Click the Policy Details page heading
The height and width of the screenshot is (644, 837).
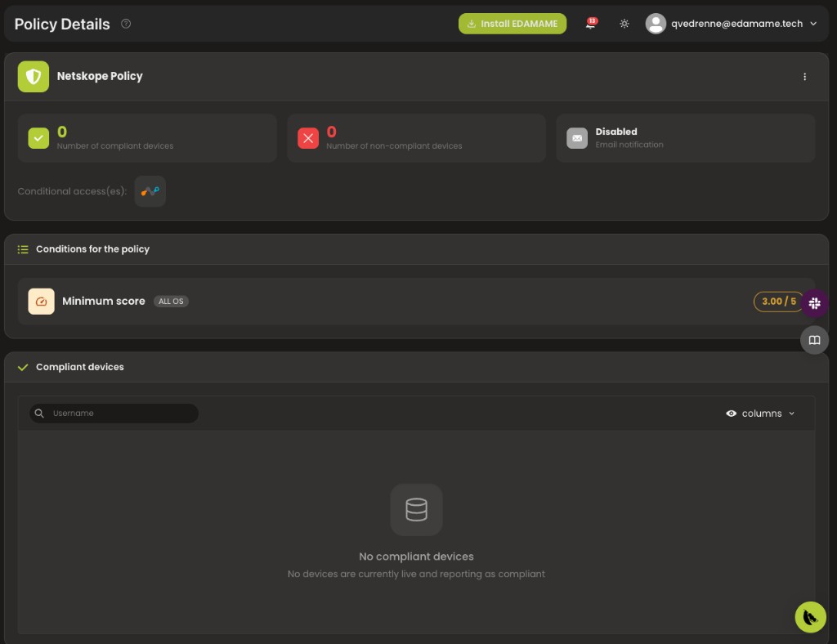click(x=62, y=24)
